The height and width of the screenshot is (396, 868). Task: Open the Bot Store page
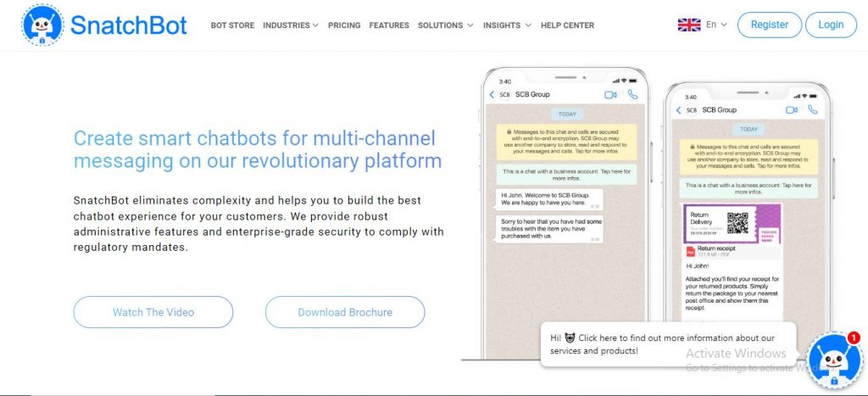pyautogui.click(x=232, y=25)
